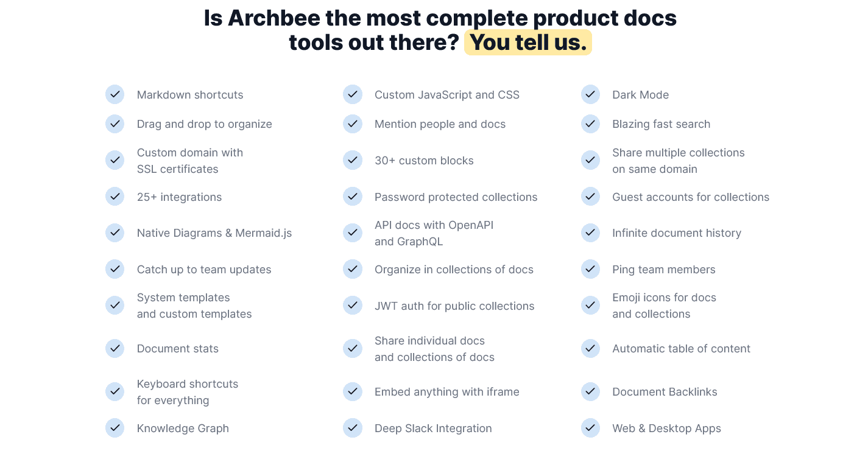Click the checkmark beside Infinite document history
The height and width of the screenshot is (451, 868).
590,232
